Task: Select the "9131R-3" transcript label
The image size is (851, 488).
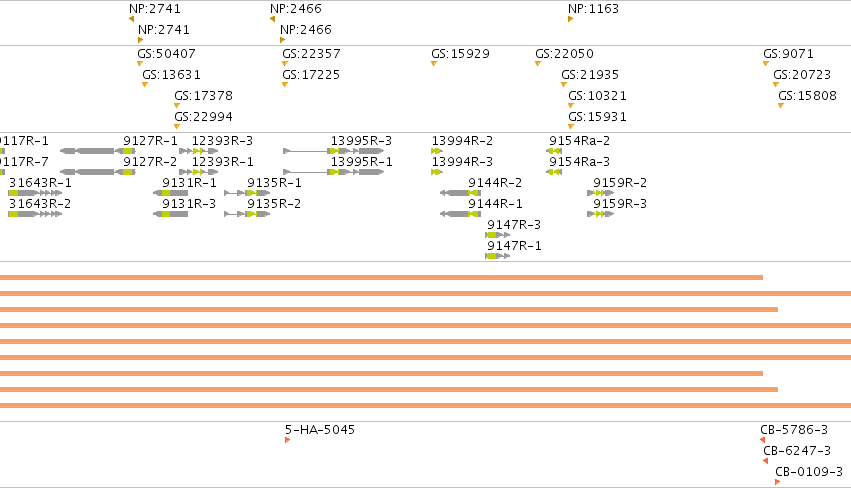Action: [x=189, y=204]
